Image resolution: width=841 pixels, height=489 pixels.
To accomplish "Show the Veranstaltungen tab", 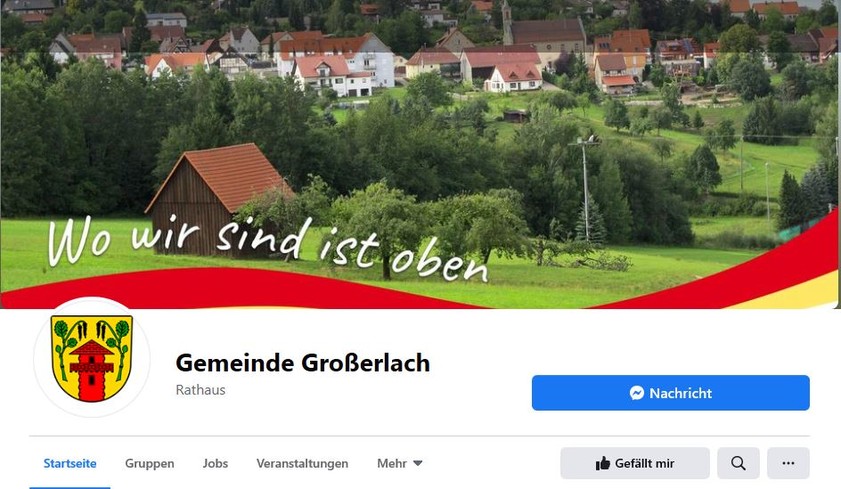I will 302,463.
